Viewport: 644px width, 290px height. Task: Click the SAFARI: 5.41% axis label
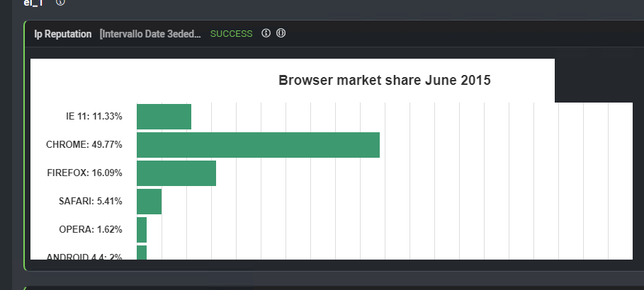[x=91, y=201]
